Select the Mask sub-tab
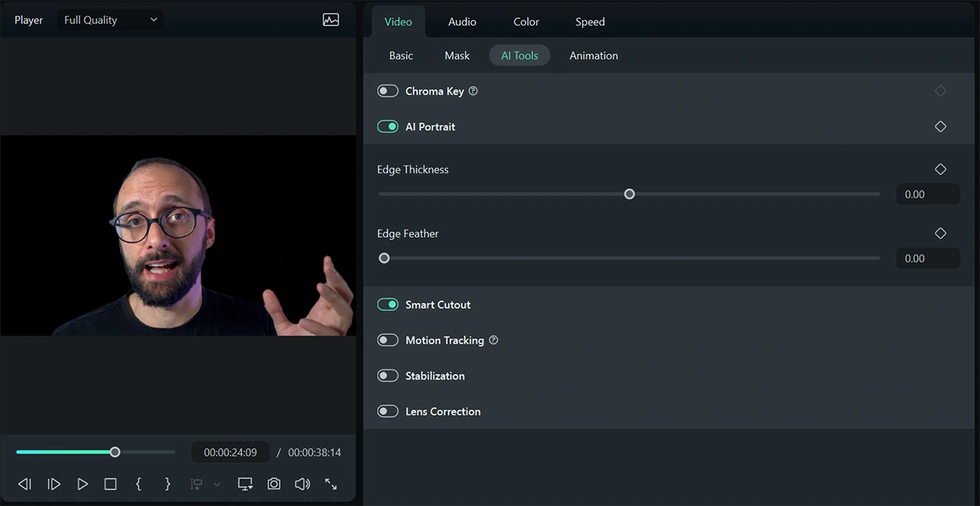Screen dimensions: 980x506 pyautogui.click(x=457, y=56)
